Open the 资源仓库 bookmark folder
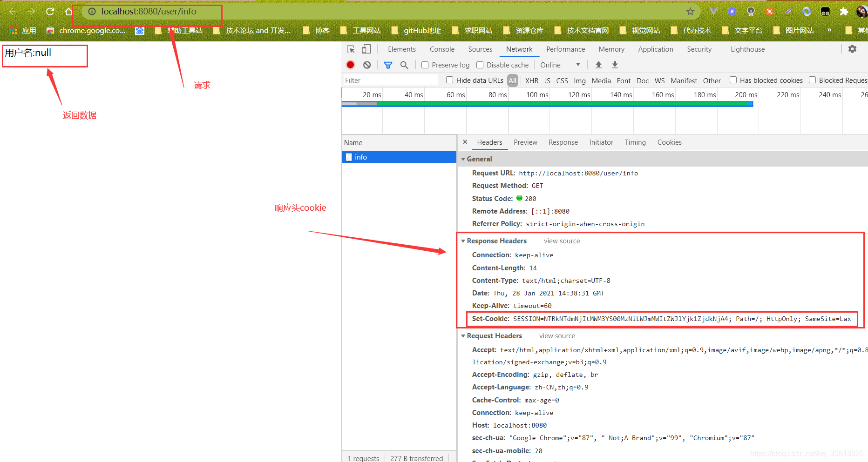Screen dimensions: 868x462 (x=523, y=30)
